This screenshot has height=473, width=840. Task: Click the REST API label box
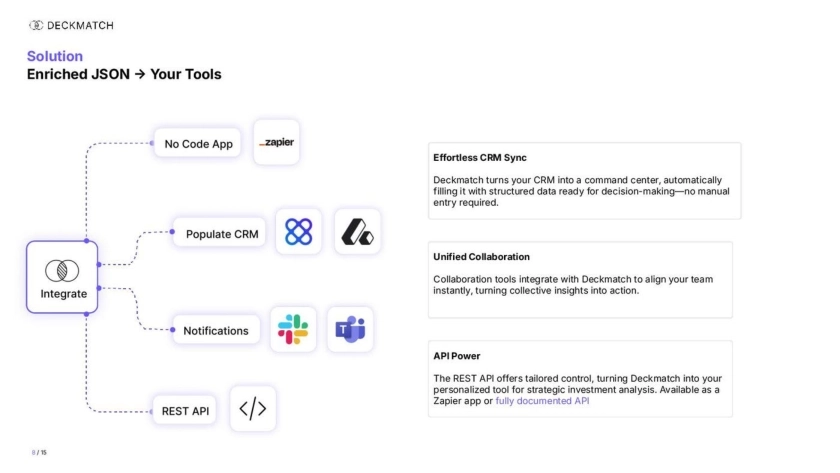(x=185, y=410)
